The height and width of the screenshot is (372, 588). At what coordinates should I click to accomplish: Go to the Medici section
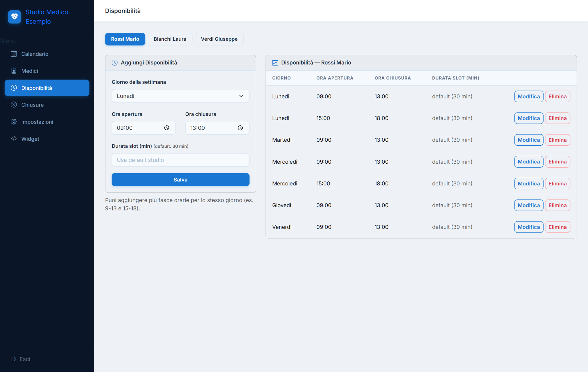(x=47, y=71)
